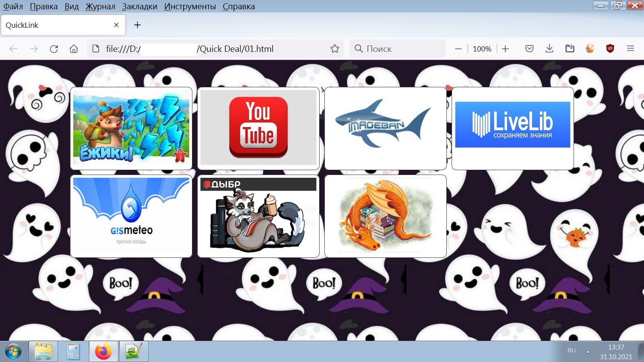Reload the current page
This screenshot has width=644, height=362.
tap(54, 49)
